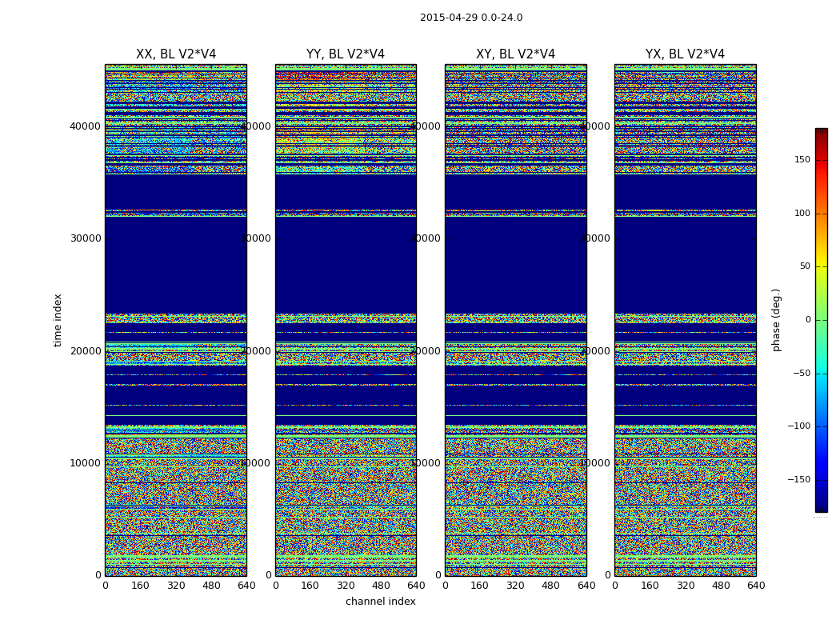Click colorbar tick label '100'
Image resolution: width=840 pixels, height=640 pixels.
coord(802,213)
